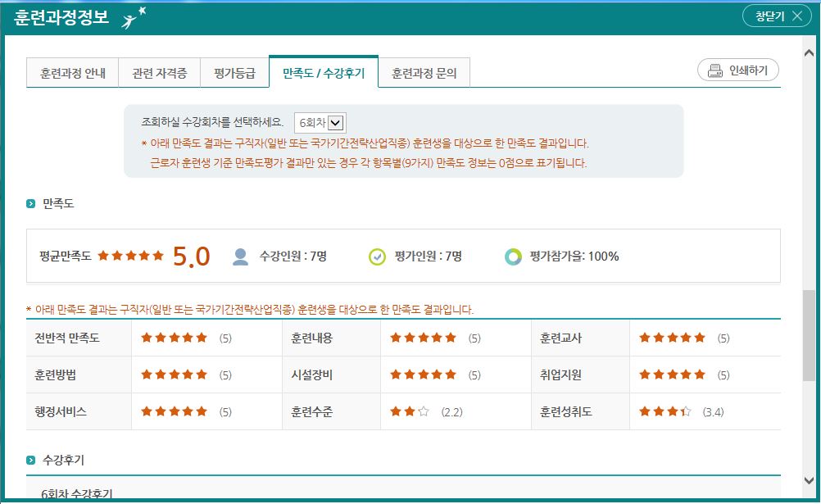Click the stars for 훈련성취도 rating
The image size is (821, 504).
(x=665, y=411)
